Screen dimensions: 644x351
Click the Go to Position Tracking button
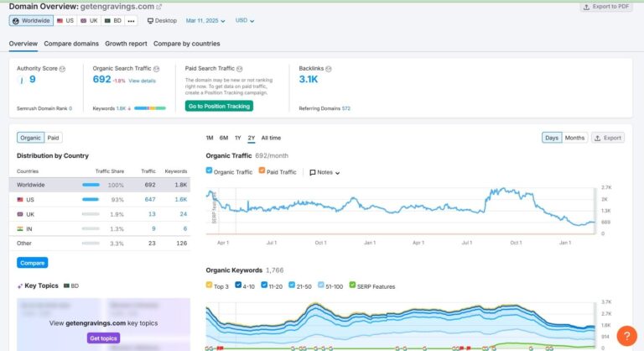pos(219,106)
